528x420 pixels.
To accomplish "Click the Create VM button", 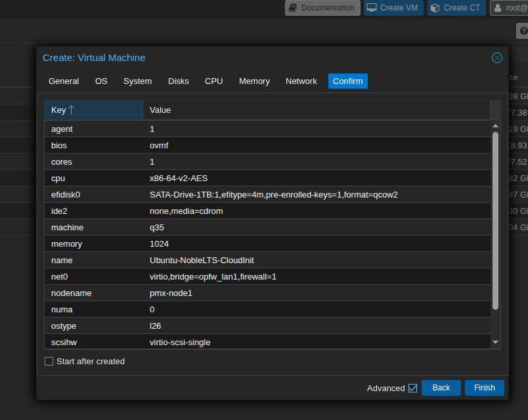I will 393,8.
